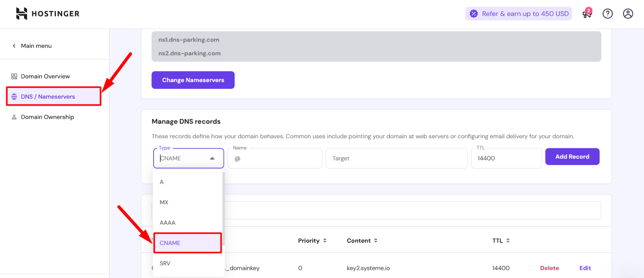This screenshot has height=278, width=644.
Task: Focus the Name input field
Action: (275, 158)
